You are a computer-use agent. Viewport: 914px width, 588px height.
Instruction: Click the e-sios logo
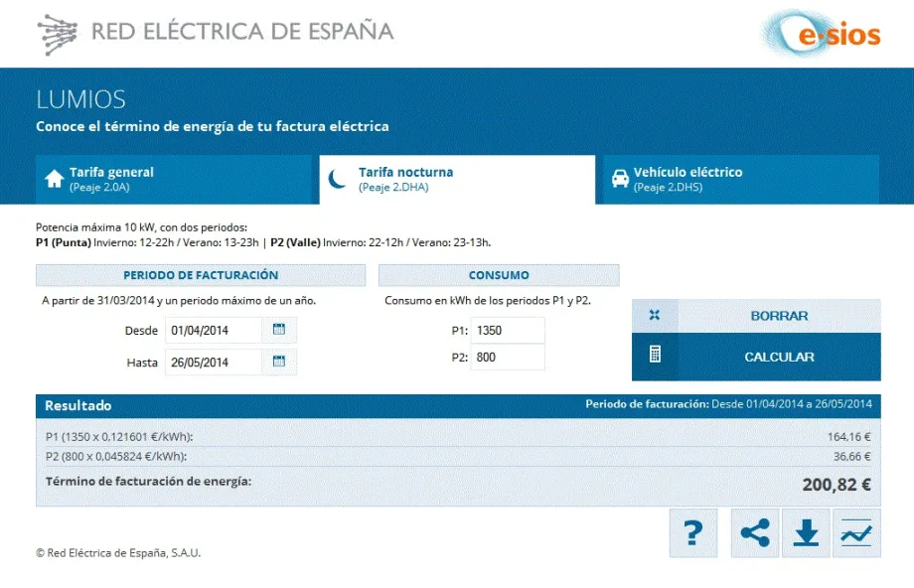(824, 35)
